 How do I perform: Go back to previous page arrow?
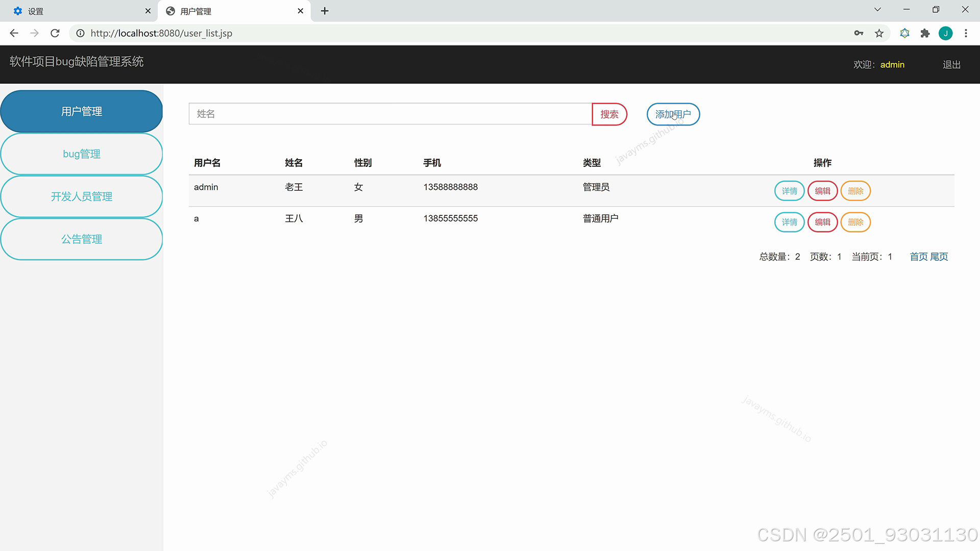[x=14, y=33]
